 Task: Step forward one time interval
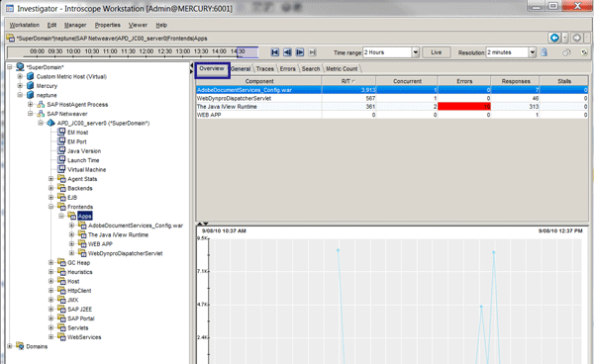300,52
